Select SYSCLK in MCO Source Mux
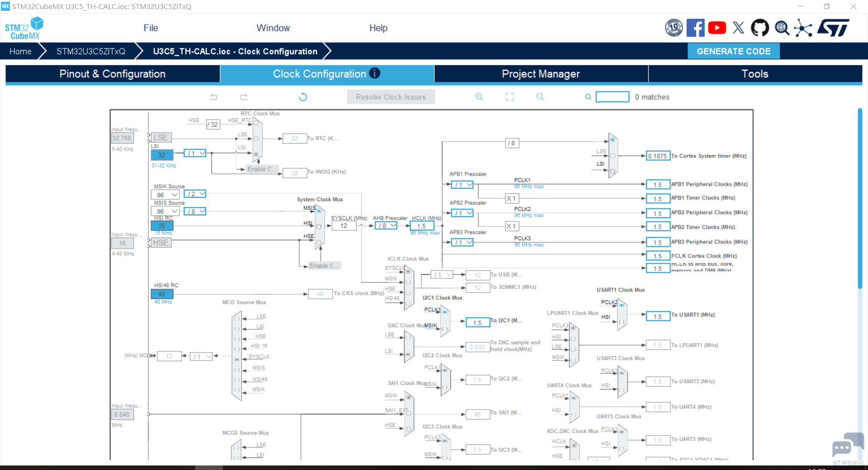The height and width of the screenshot is (470, 868). click(236, 360)
